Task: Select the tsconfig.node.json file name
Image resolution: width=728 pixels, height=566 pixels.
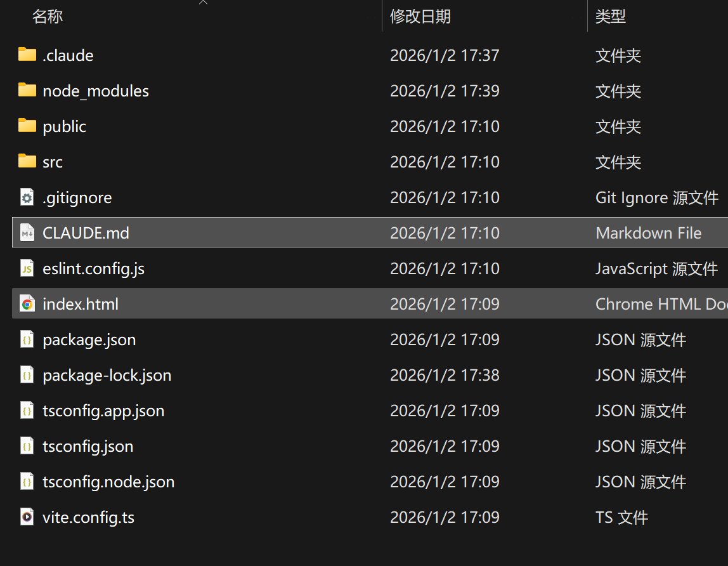Action: tap(108, 482)
